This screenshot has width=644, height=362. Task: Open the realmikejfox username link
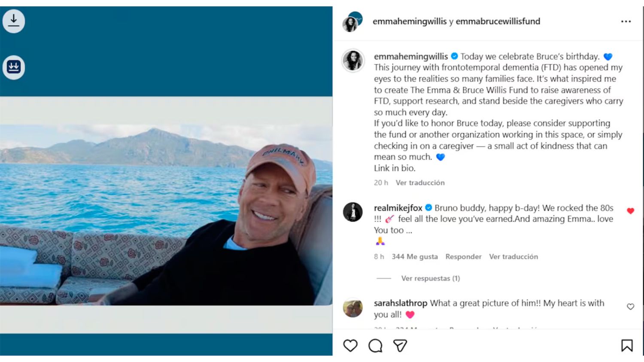pyautogui.click(x=398, y=208)
